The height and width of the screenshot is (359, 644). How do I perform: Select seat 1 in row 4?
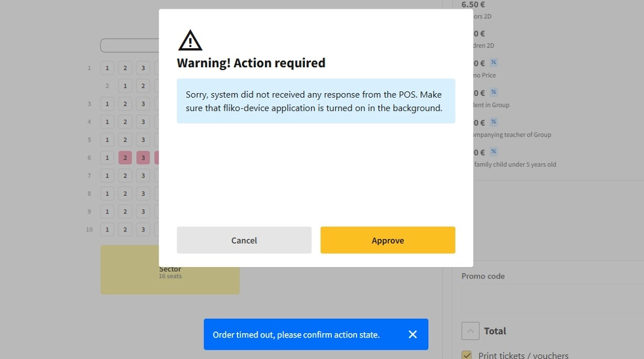coord(107,122)
